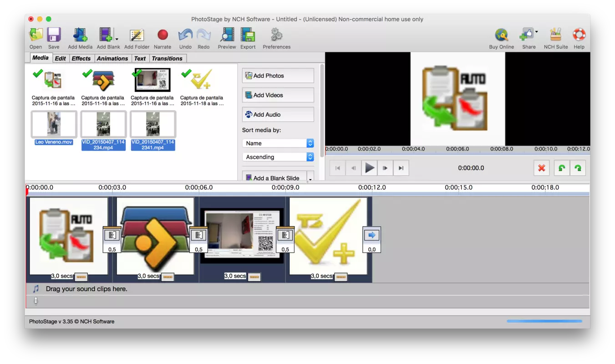The image size is (615, 364).
Task: Click the blue arrow transition after the last slide
Action: (371, 235)
